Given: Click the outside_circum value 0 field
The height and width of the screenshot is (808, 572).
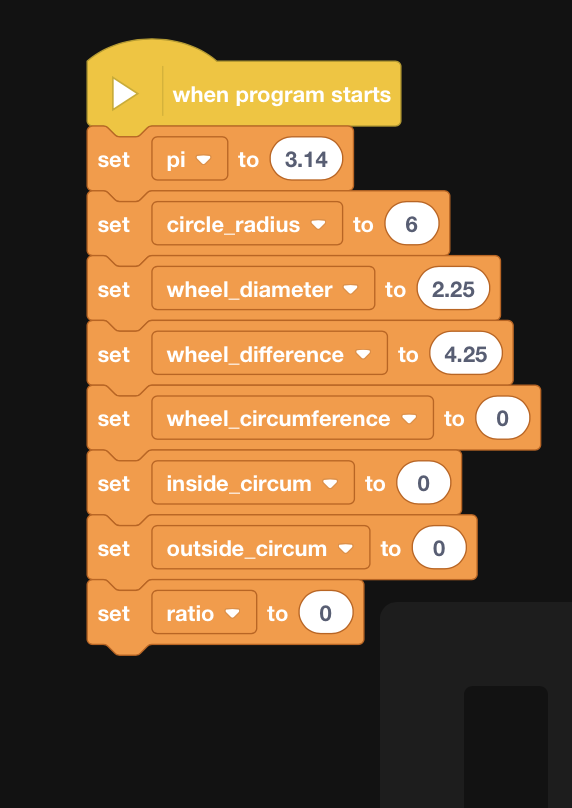Looking at the screenshot, I should (439, 548).
